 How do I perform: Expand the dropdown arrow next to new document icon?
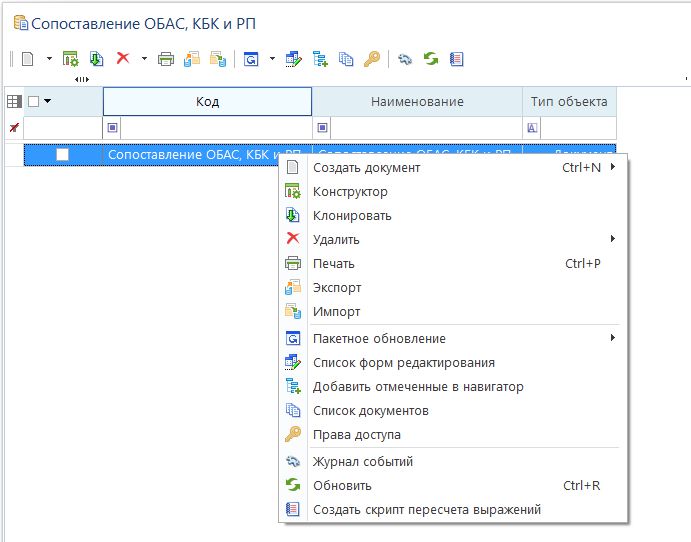(x=49, y=59)
